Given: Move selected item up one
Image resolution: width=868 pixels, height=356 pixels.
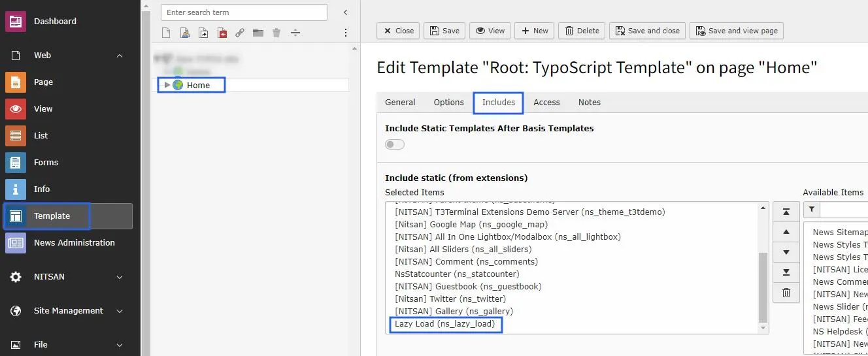Looking at the screenshot, I should coord(786,233).
